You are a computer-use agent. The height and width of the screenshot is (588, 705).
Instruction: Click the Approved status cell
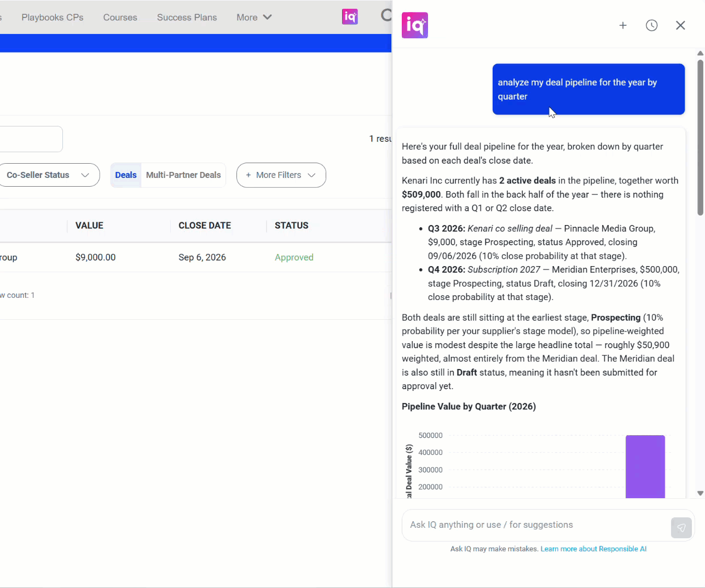coord(294,257)
